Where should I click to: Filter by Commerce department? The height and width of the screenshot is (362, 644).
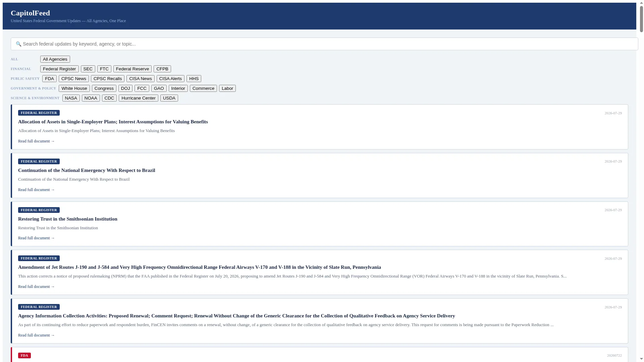point(203,88)
